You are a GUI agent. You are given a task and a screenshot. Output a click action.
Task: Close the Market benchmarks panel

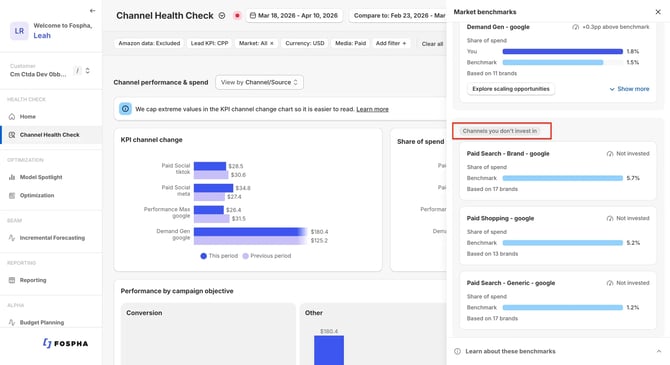658,12
